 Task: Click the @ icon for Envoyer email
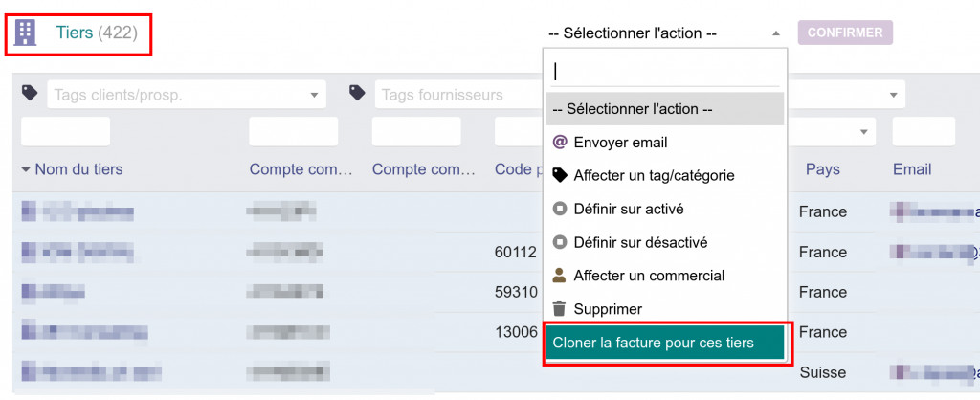pyautogui.click(x=561, y=143)
